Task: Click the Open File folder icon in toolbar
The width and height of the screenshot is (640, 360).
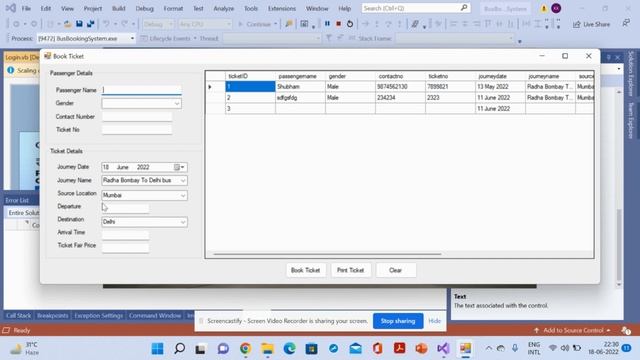Action: 68,24
